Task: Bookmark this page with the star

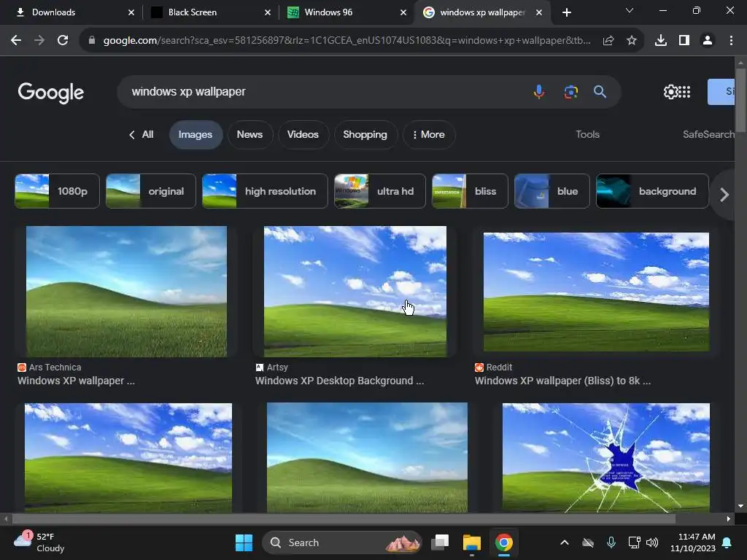Action: pyautogui.click(x=632, y=41)
